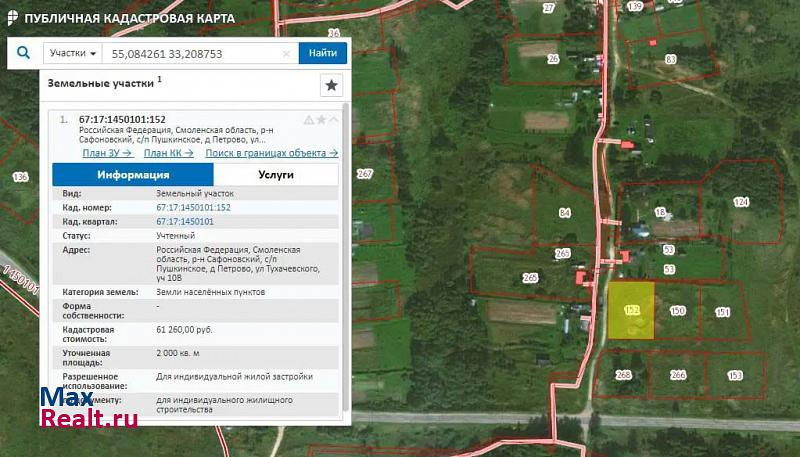
Task: Open the План ЗУ link
Action: coord(108,153)
